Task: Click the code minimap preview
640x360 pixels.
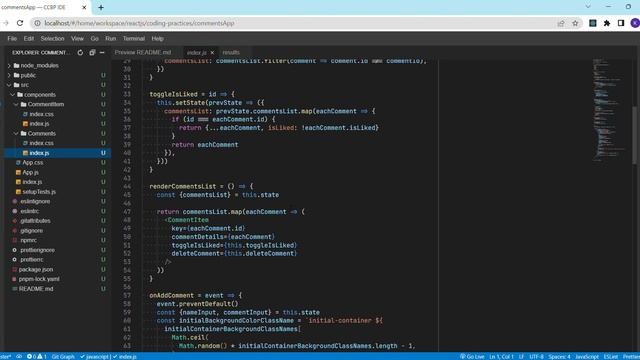Action: [611, 110]
